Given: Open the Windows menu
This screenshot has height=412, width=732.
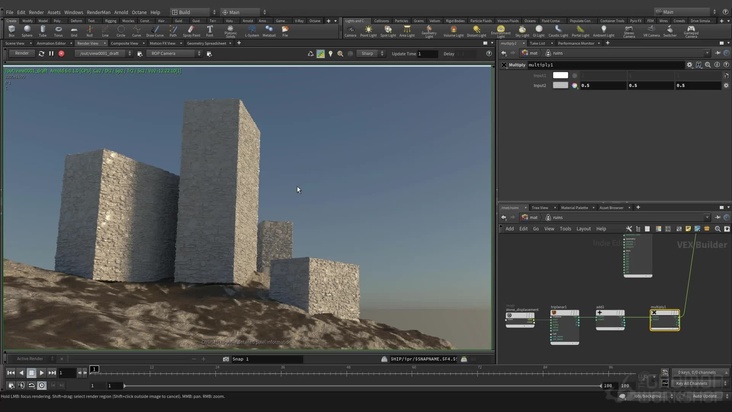Looking at the screenshot, I should [x=73, y=12].
